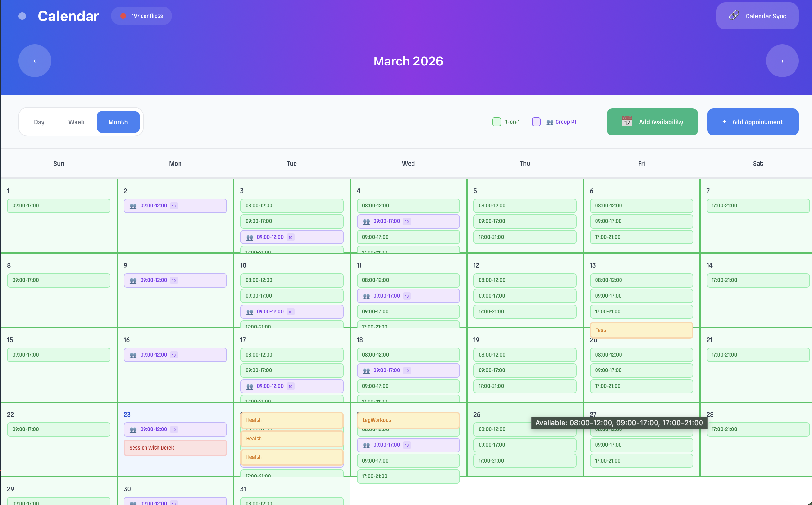Click the right navigation chevron
Viewport: 812px width, 505px height.
tap(782, 61)
